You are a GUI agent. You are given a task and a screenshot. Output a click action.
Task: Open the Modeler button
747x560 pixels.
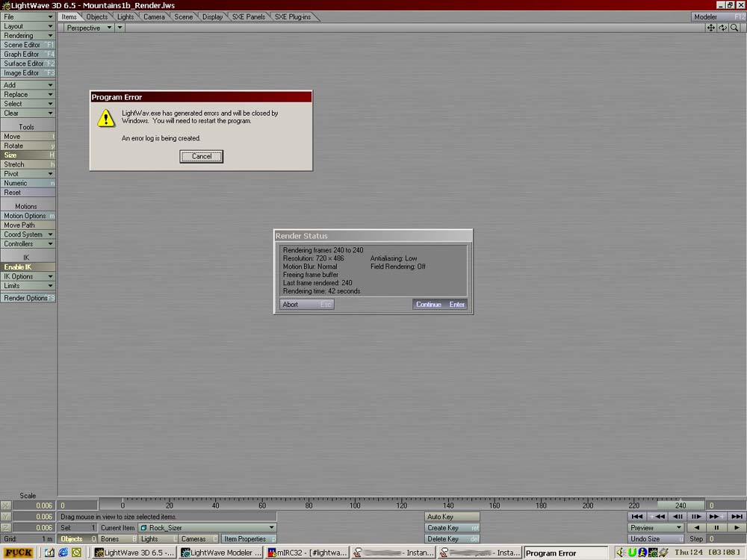coord(719,16)
